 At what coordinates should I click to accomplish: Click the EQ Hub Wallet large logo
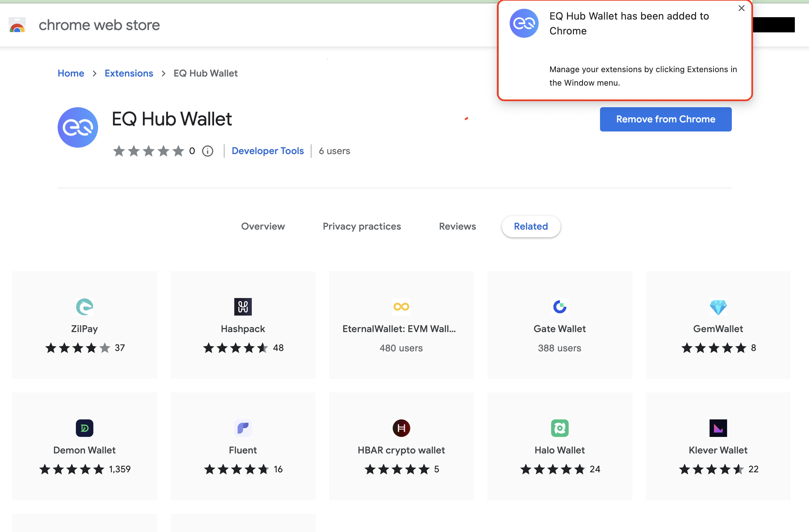[x=78, y=127]
